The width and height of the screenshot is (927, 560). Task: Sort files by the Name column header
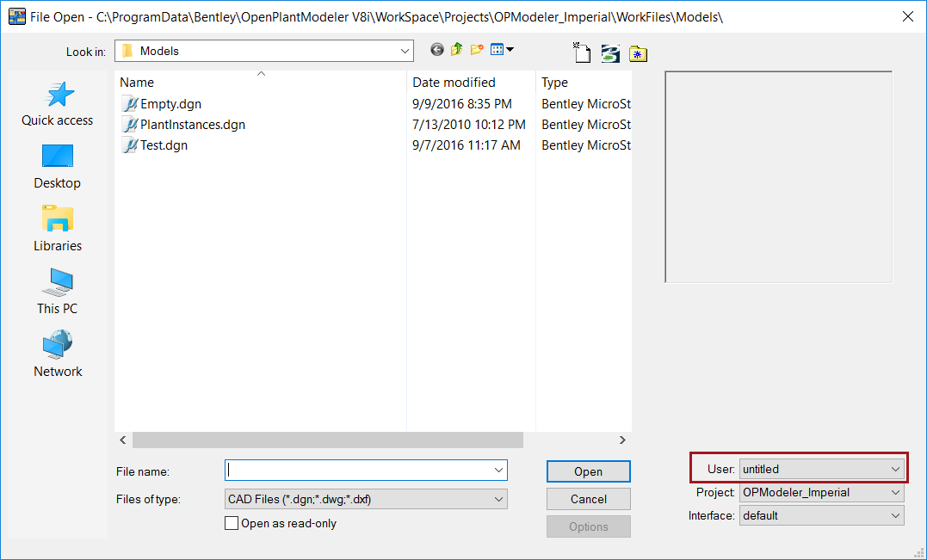pyautogui.click(x=137, y=82)
